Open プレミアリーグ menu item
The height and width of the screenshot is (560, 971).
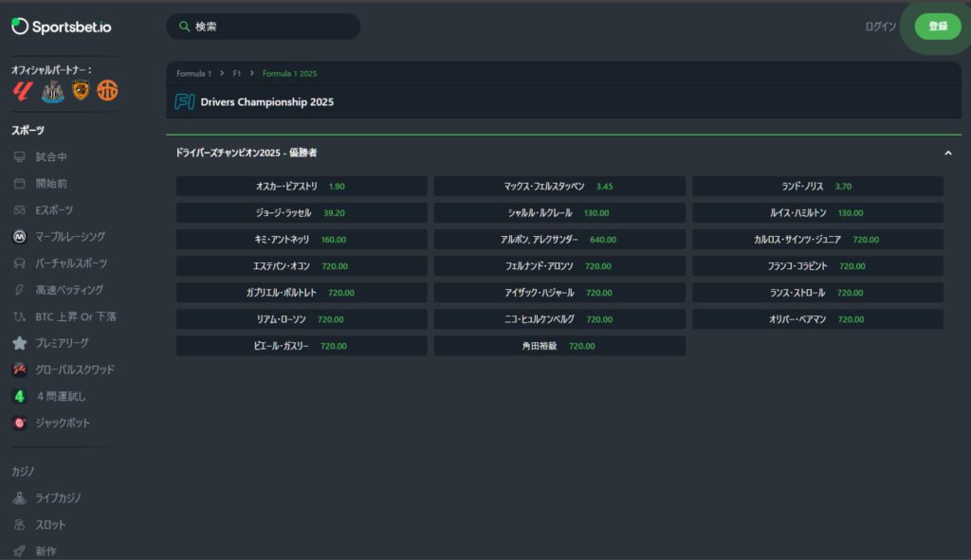click(x=62, y=343)
